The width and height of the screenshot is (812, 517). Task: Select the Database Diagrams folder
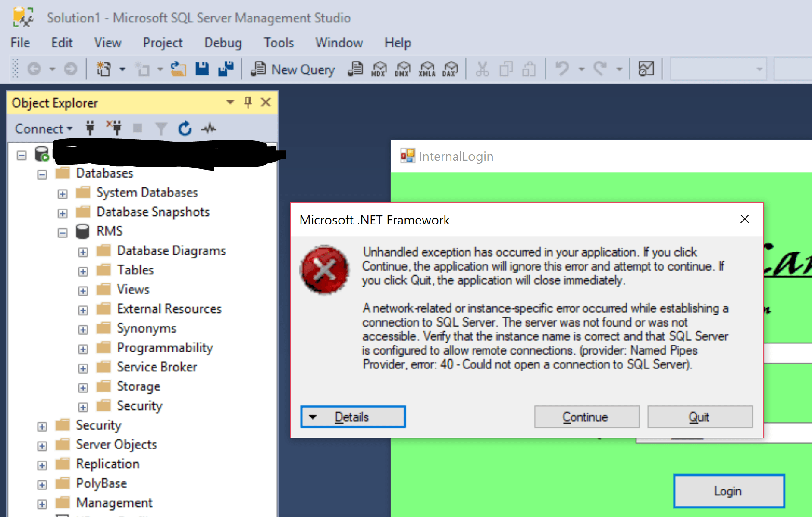pyautogui.click(x=172, y=251)
